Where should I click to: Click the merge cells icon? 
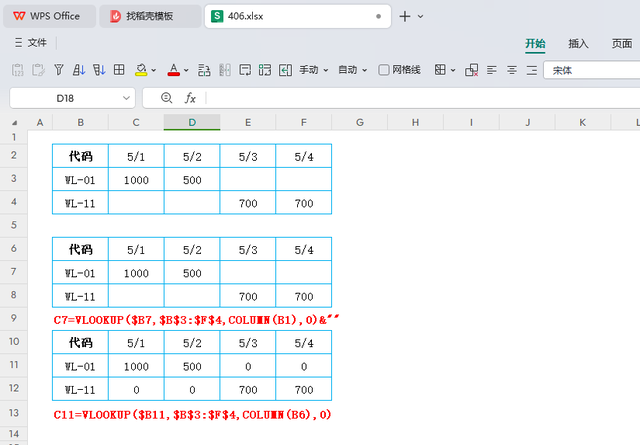click(x=265, y=70)
